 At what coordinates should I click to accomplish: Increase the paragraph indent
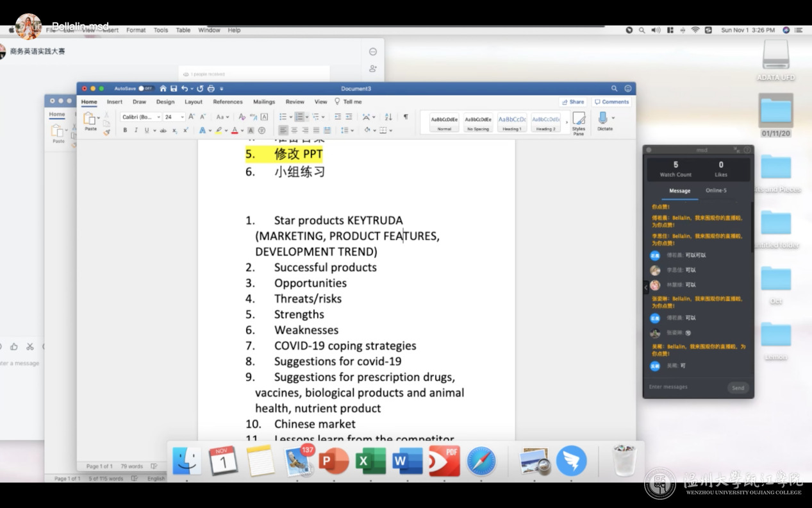pyautogui.click(x=349, y=117)
